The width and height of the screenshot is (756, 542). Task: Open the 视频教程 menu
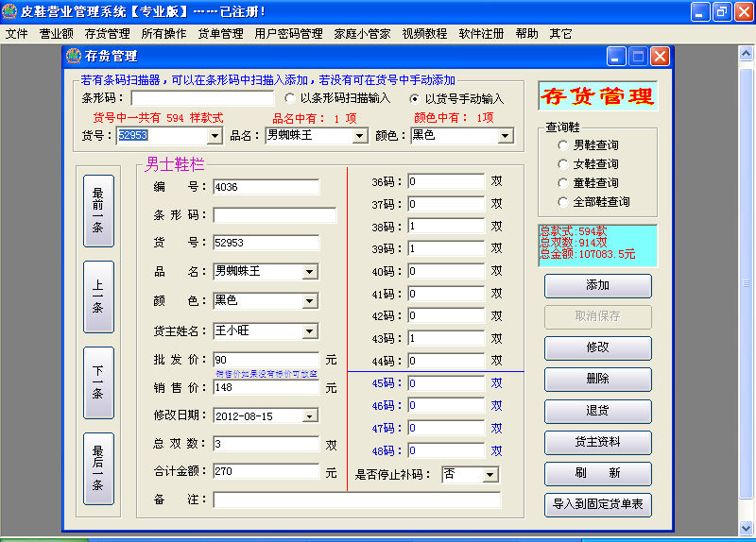(424, 34)
